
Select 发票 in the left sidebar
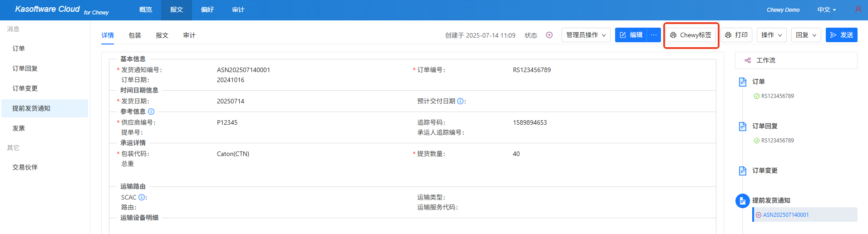point(19,128)
